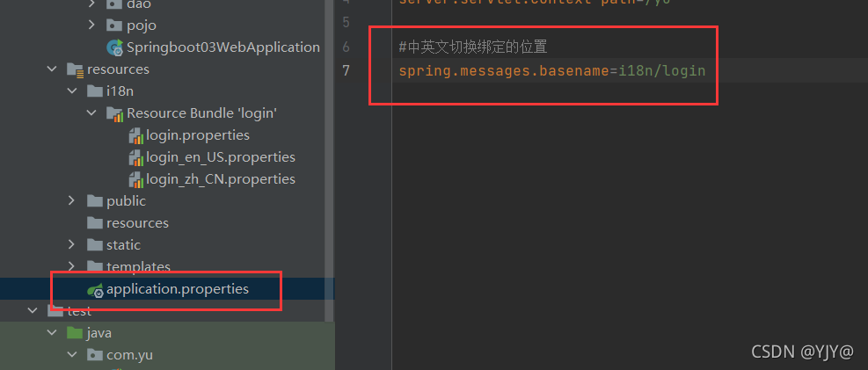Screen dimensions: 868x370
Task: Select the nested resources folder label
Action: 137,223
